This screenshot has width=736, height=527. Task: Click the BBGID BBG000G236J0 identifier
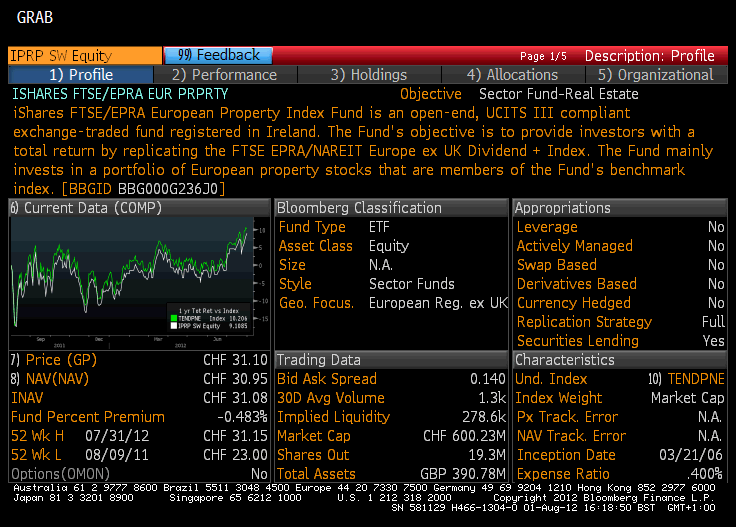[144, 189]
